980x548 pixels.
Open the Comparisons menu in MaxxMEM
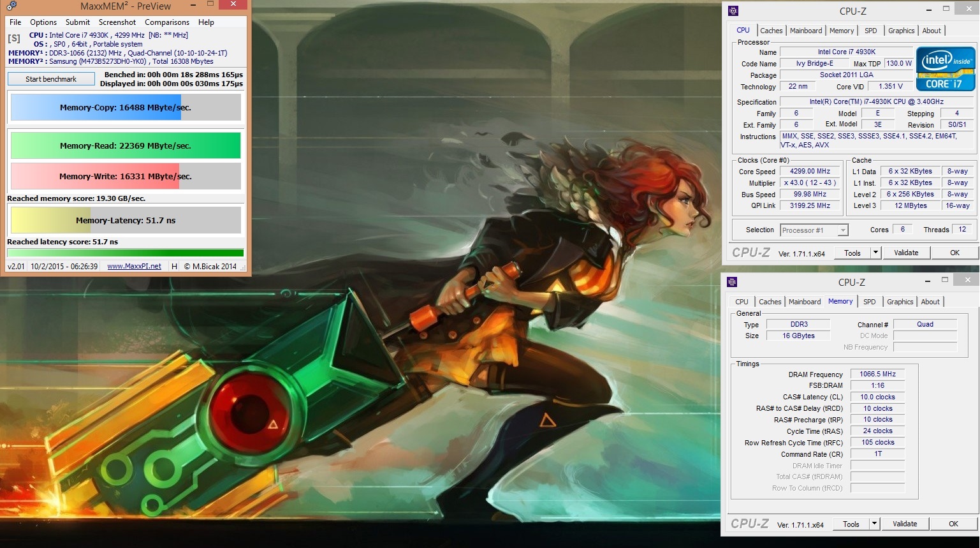167,22
